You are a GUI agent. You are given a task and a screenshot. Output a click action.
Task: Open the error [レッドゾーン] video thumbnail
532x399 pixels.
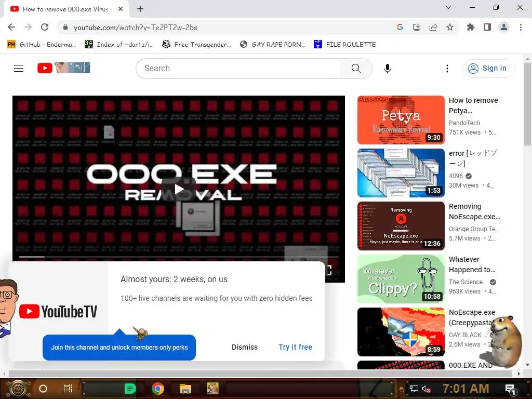coord(401,173)
